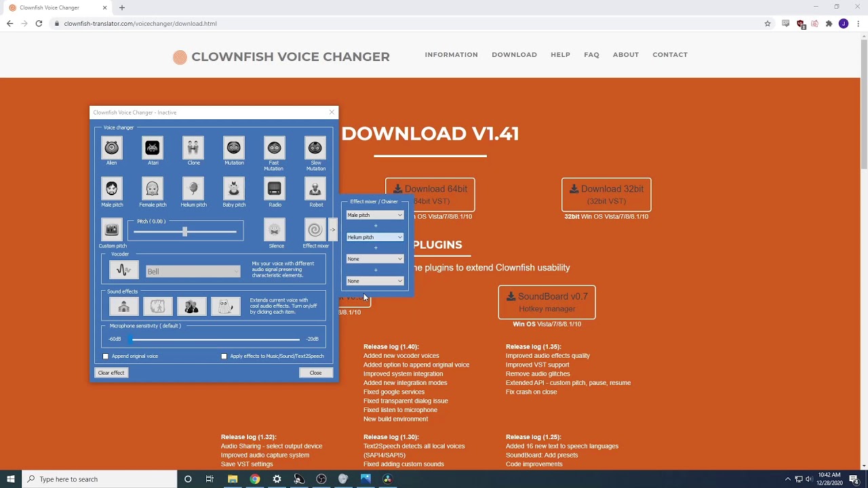Open the Effect mixer spiral icon
The image size is (868, 488).
315,229
